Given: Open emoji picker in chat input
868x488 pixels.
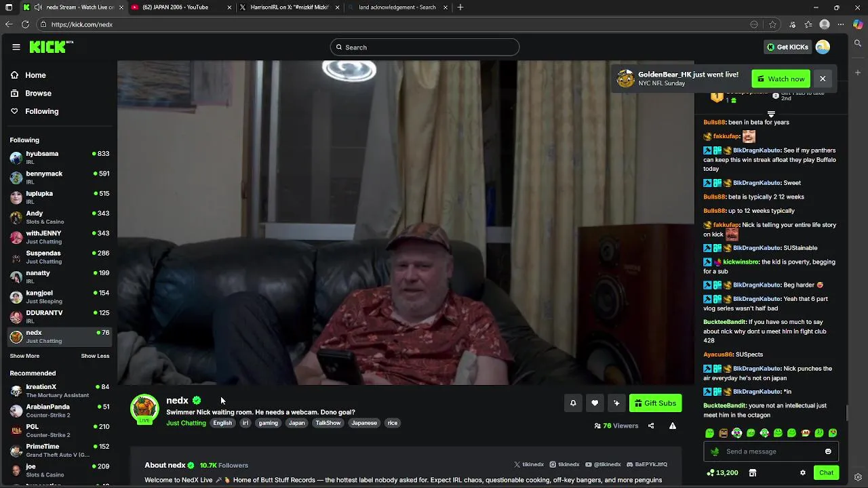Looking at the screenshot, I should (828, 451).
